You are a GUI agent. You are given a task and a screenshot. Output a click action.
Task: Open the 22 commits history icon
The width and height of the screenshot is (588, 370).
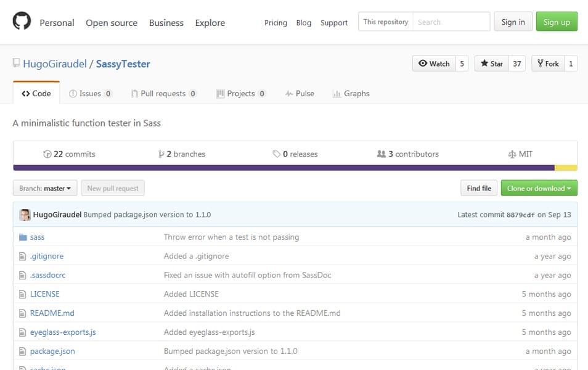[x=48, y=154]
